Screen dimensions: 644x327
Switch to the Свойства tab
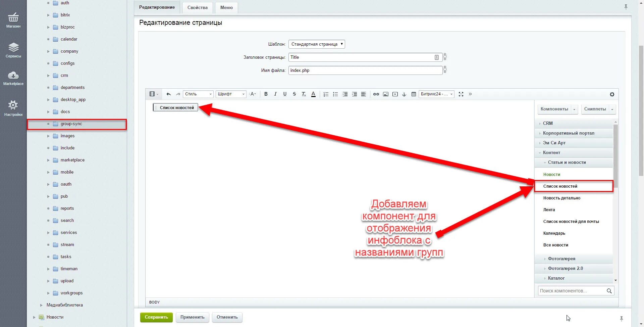tap(198, 8)
